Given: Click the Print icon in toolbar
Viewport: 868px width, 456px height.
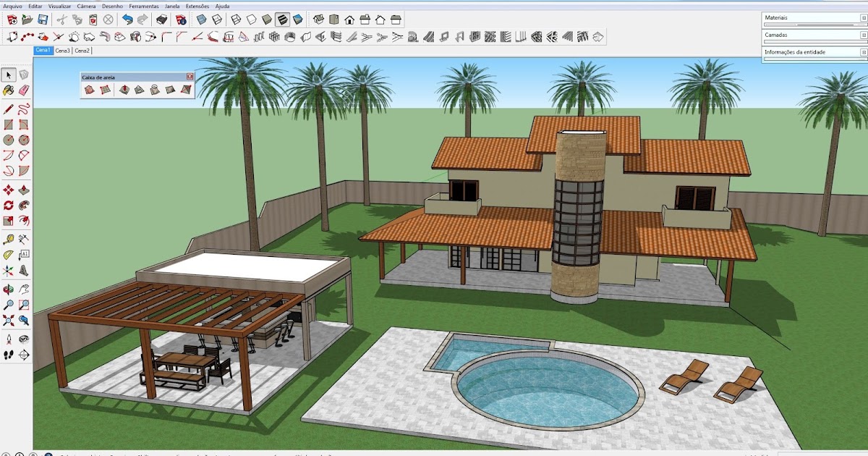Looking at the screenshot, I should tap(162, 20).
